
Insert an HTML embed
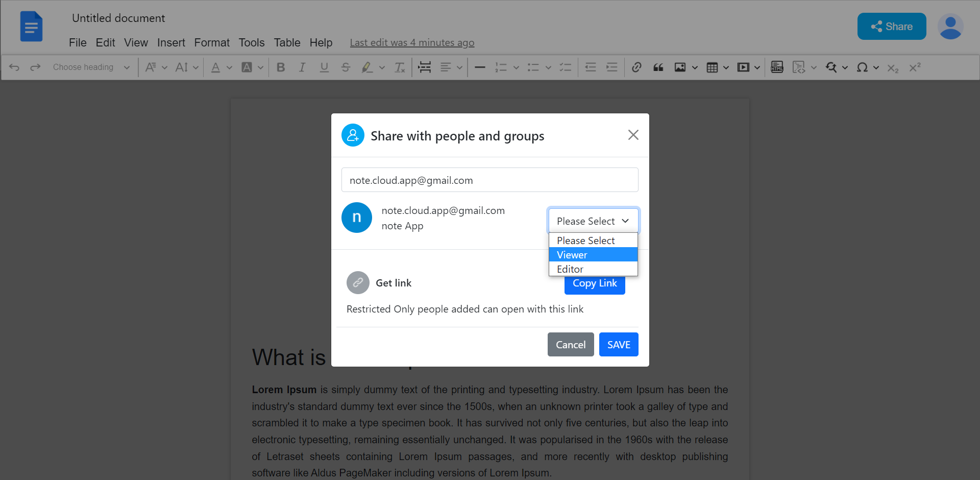(777, 67)
